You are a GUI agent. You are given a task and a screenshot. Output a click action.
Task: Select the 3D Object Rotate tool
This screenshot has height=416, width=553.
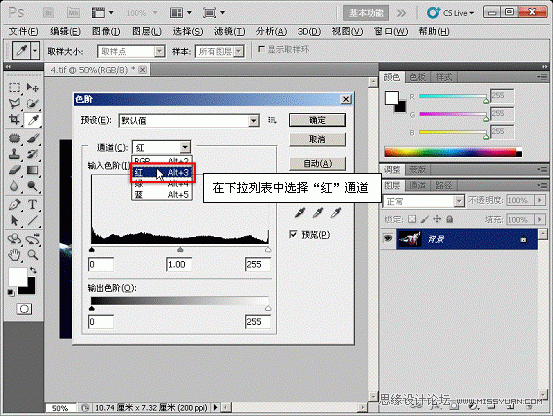pyautogui.click(x=14, y=239)
